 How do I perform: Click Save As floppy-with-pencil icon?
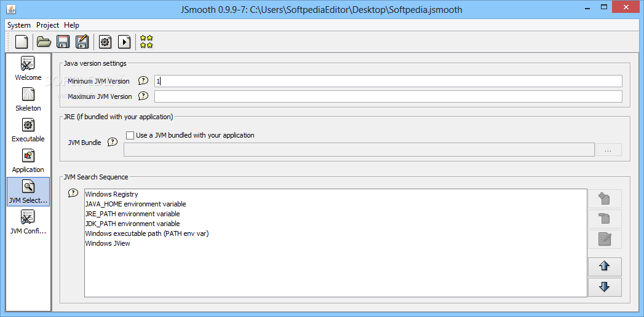(x=82, y=42)
